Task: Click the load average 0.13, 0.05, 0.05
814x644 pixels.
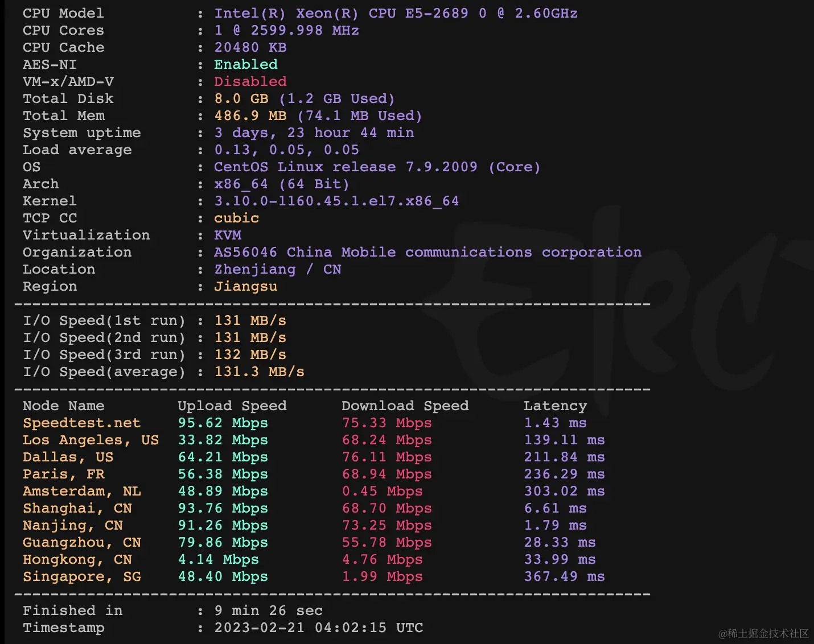Action: 286,150
